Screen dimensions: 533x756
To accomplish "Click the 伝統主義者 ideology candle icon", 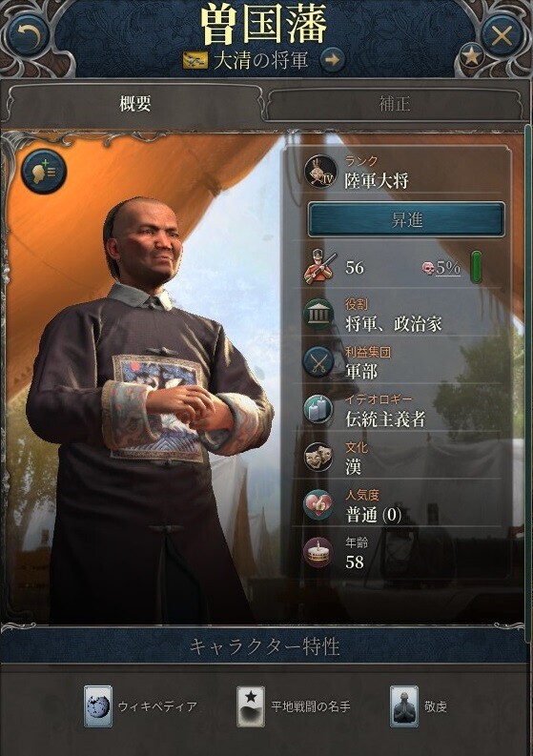I will coord(318,409).
